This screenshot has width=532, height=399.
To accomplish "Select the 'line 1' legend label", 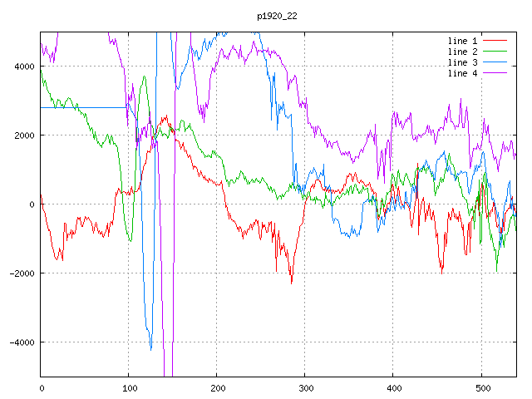I will click(462, 40).
